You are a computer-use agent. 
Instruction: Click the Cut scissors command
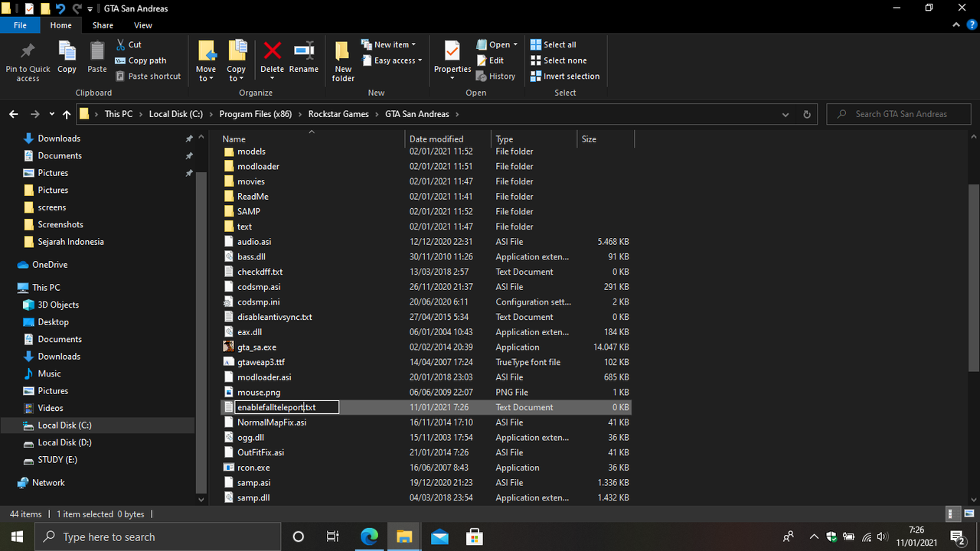click(129, 44)
